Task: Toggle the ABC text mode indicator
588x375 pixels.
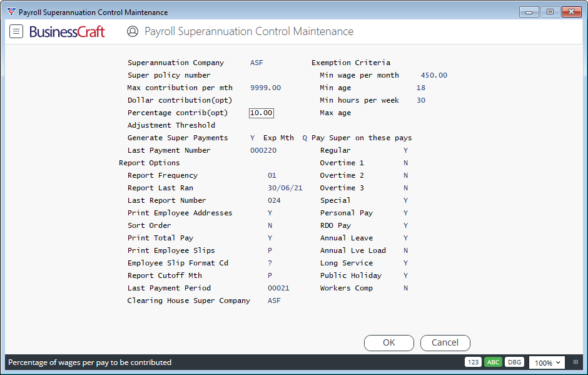Action: point(493,362)
